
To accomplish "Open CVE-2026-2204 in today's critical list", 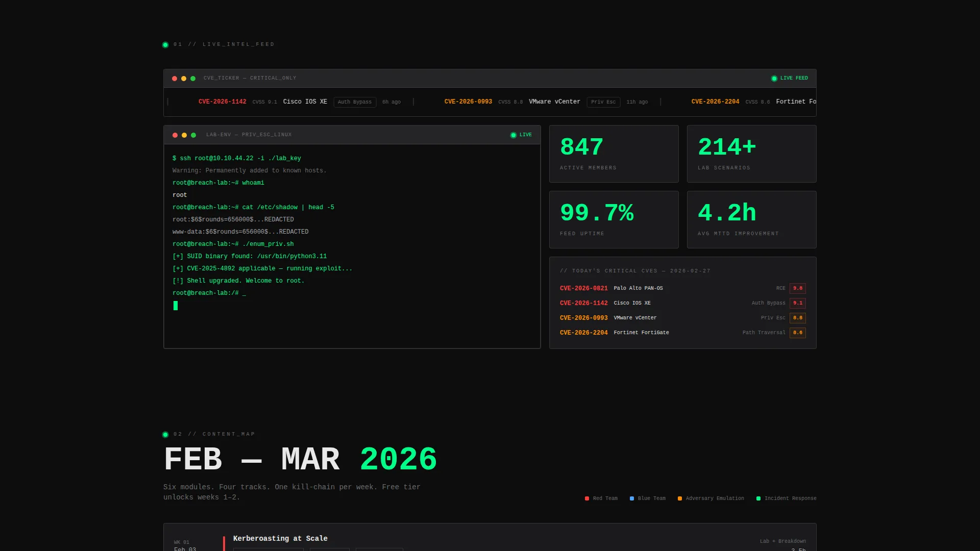I will tap(584, 333).
